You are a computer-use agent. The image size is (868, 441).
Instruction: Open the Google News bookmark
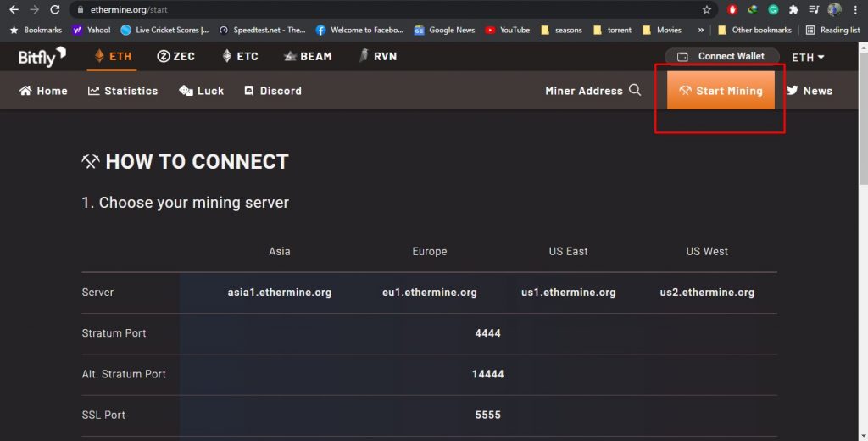[x=444, y=30]
